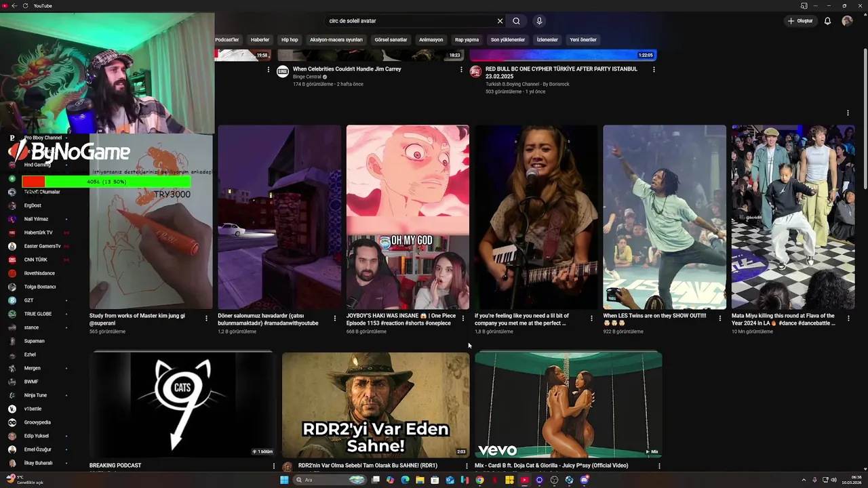This screenshot has width=868, height=488.
Task: Open the Habertürk TV subscription
Action: (x=38, y=232)
